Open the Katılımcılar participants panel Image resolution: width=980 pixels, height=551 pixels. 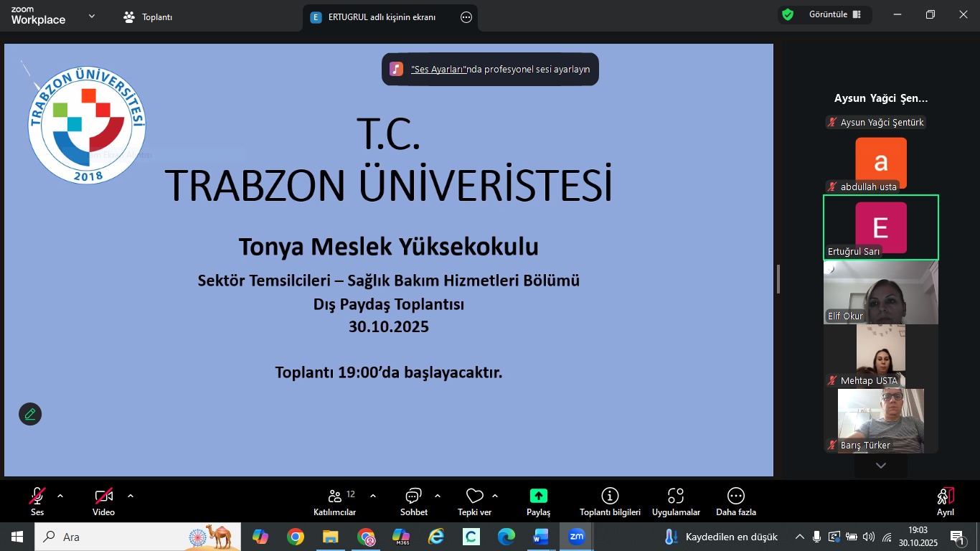(x=334, y=496)
